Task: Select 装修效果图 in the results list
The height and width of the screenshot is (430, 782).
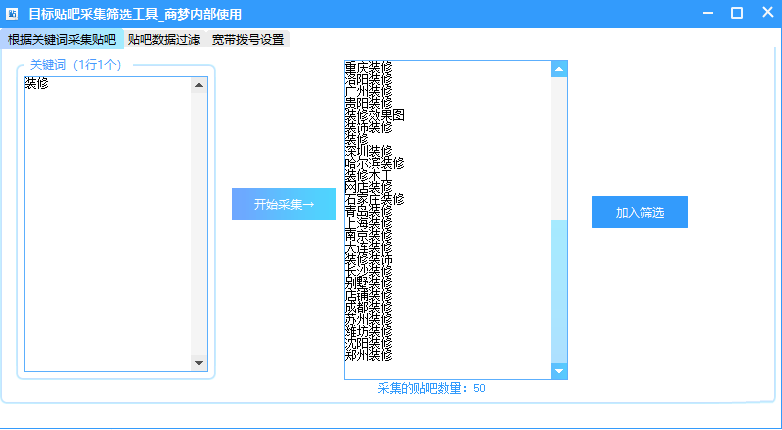Action: pyautogui.click(x=375, y=115)
